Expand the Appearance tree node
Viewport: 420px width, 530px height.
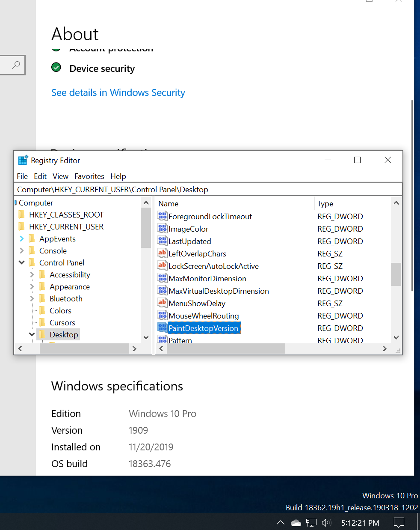(x=32, y=286)
